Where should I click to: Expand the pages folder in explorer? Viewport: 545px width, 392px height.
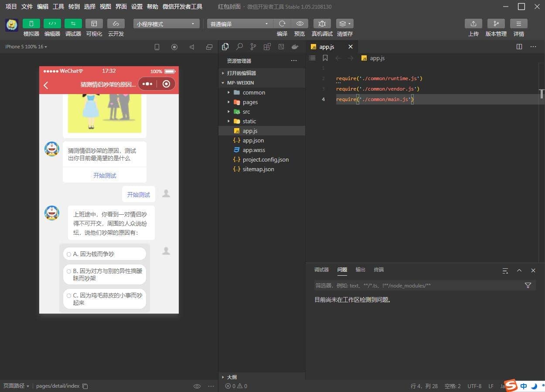pyautogui.click(x=250, y=102)
